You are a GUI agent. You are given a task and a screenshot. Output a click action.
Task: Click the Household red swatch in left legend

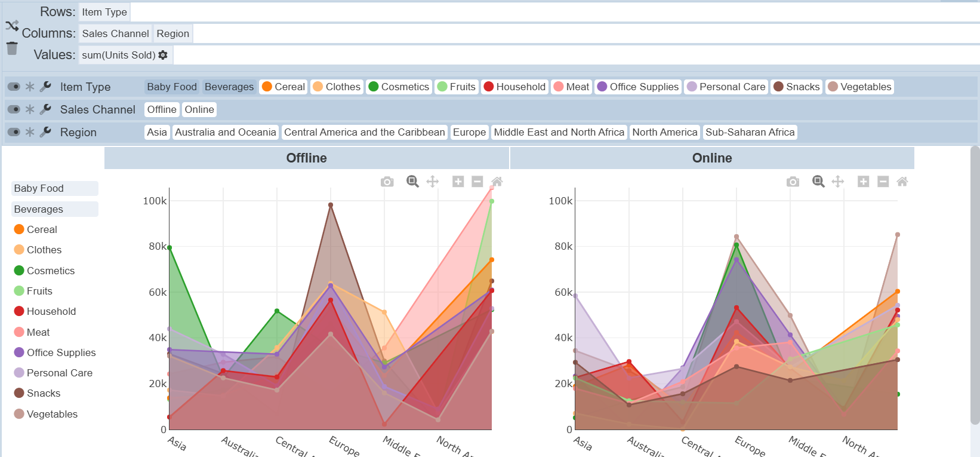19,311
